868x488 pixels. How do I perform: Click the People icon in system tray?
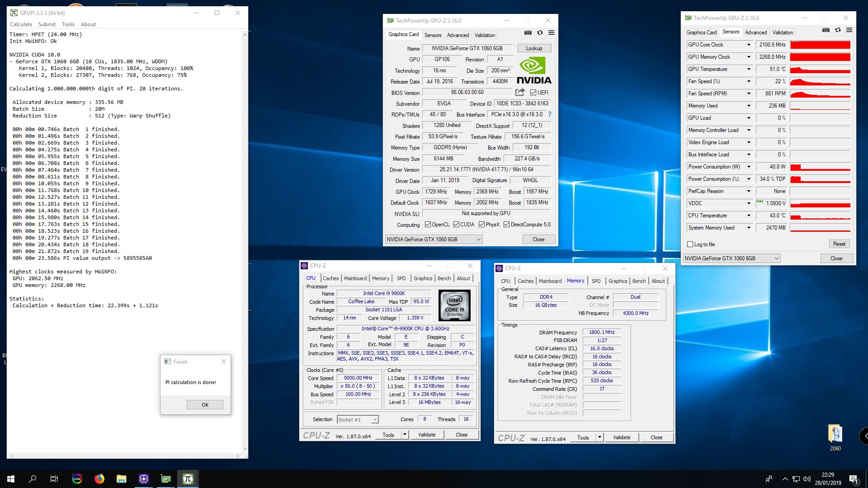pyautogui.click(x=769, y=479)
